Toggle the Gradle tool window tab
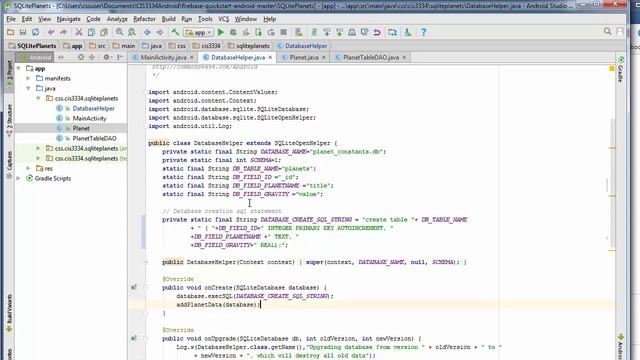640x360 pixels. tap(620, 69)
